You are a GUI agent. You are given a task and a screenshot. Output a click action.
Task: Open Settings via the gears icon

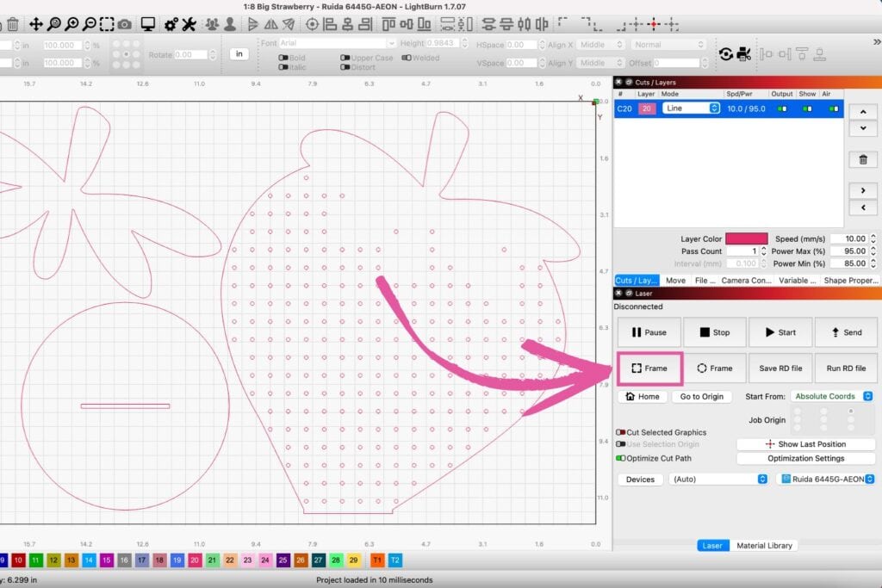click(171, 24)
